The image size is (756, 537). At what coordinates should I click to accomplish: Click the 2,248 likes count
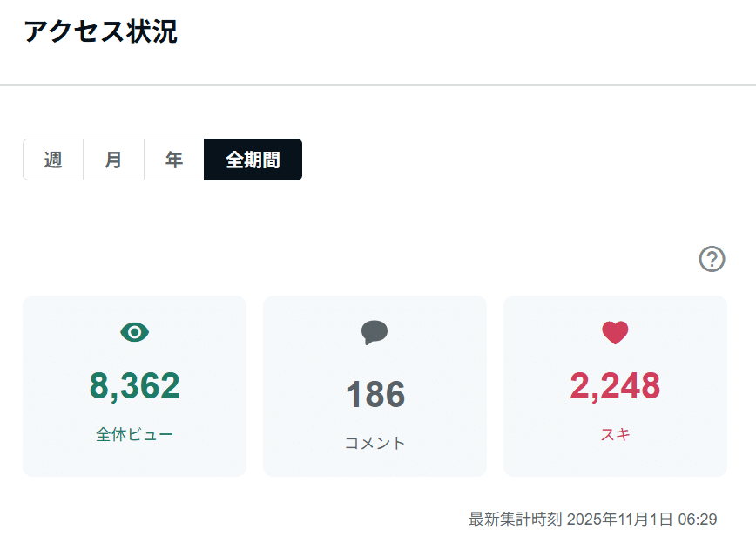(615, 386)
